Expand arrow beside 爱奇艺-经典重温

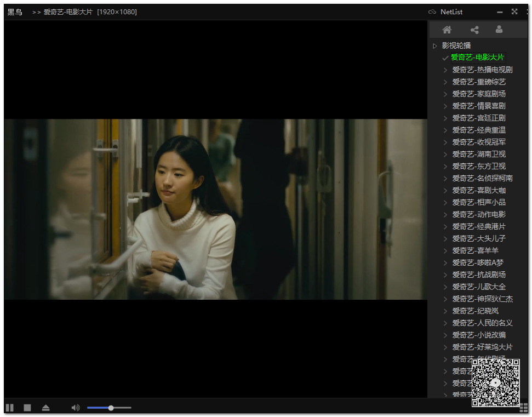coord(445,130)
